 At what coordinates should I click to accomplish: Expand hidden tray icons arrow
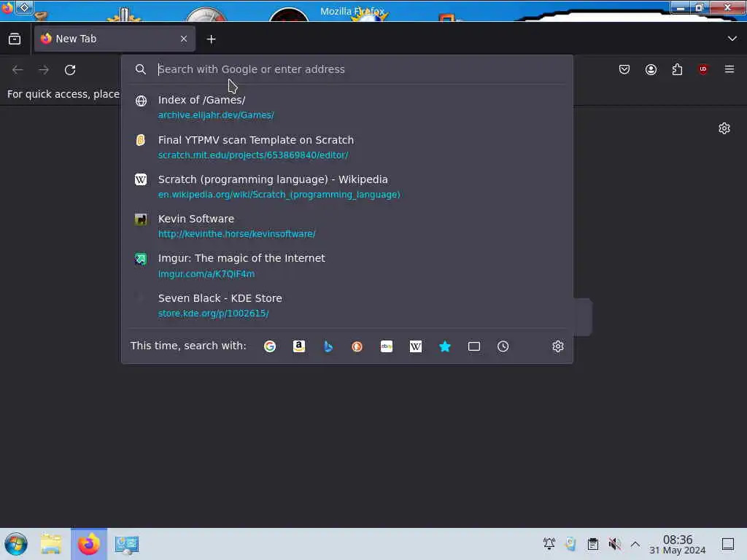(x=635, y=544)
